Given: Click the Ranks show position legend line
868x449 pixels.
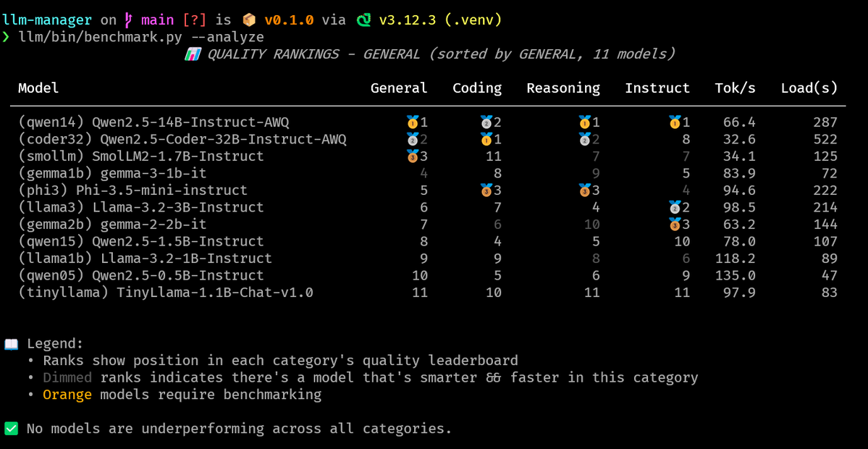Looking at the screenshot, I should 281,361.
